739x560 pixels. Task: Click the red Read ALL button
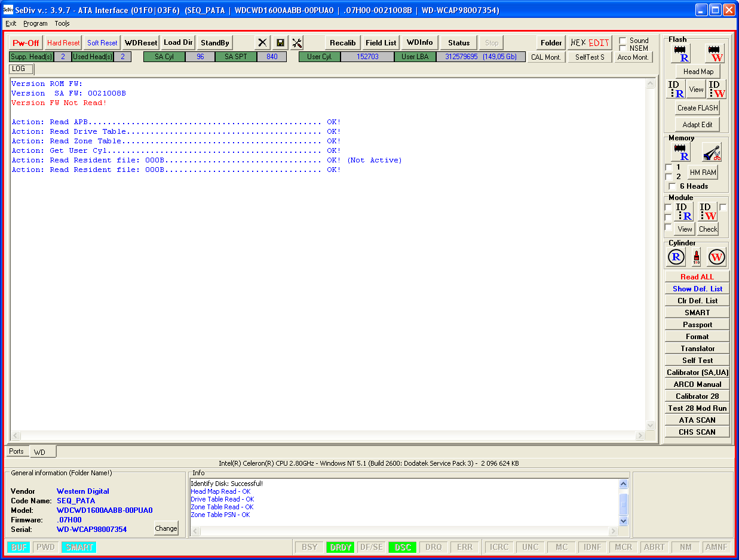click(x=697, y=277)
